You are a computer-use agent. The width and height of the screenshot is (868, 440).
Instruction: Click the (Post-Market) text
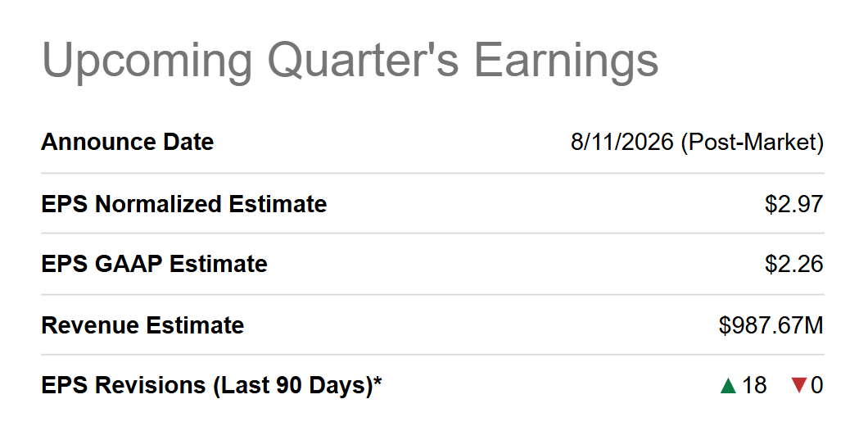752,143
